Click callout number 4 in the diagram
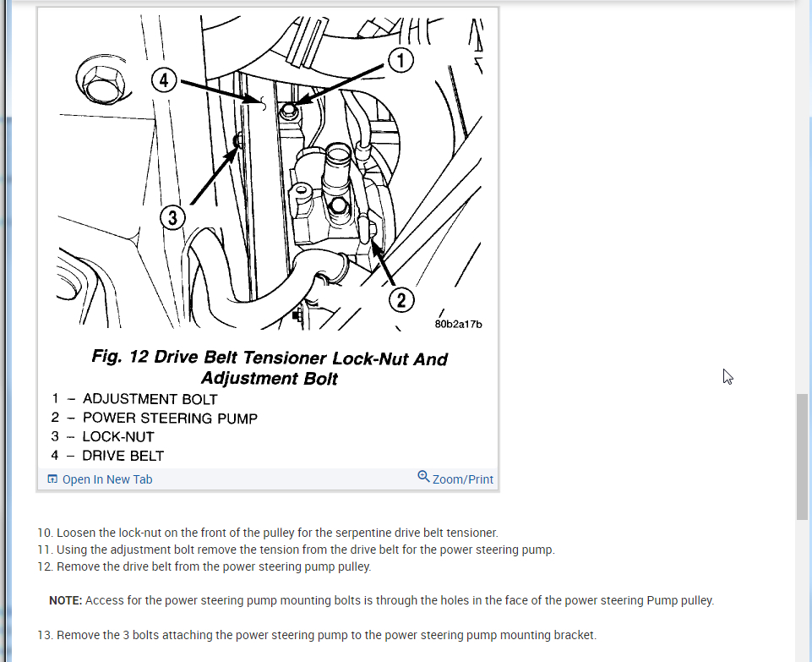The height and width of the screenshot is (662, 812). [x=164, y=80]
